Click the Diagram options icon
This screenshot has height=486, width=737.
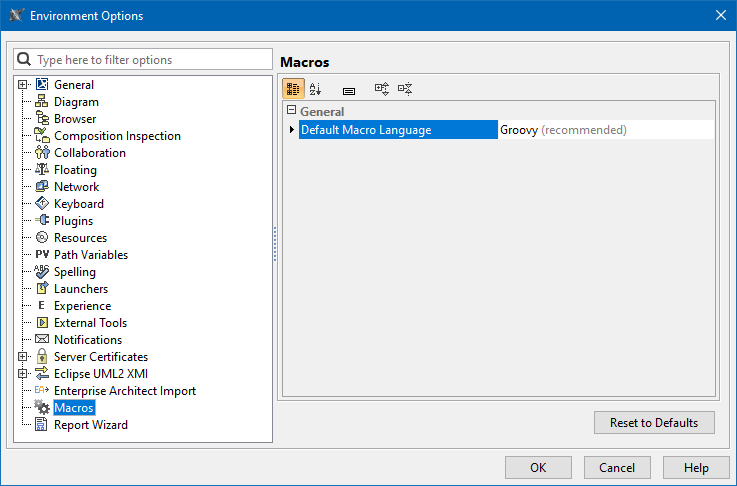pyautogui.click(x=42, y=102)
